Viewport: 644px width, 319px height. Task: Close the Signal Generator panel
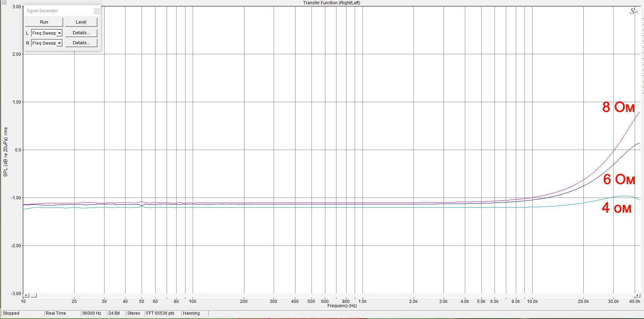97,11
